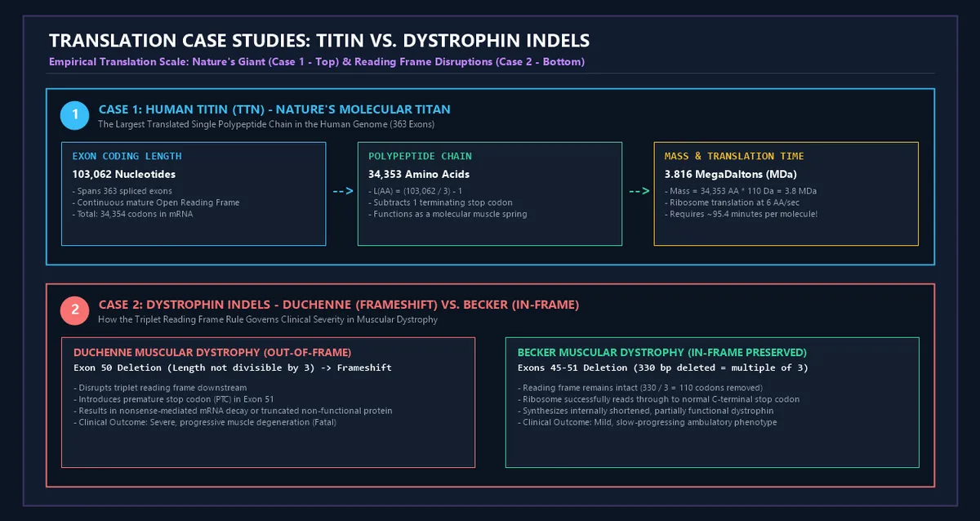Click the 'nonsense-mediated mRNA decay' line

pos(233,410)
